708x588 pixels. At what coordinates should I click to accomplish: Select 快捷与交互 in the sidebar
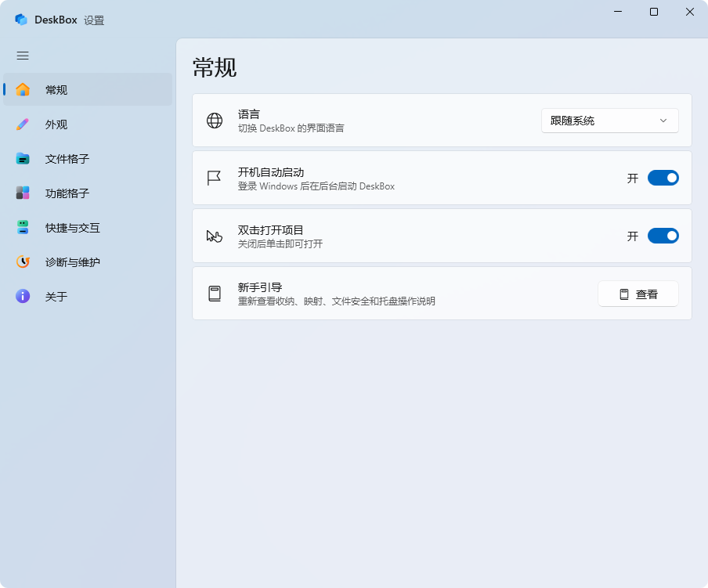(88, 227)
